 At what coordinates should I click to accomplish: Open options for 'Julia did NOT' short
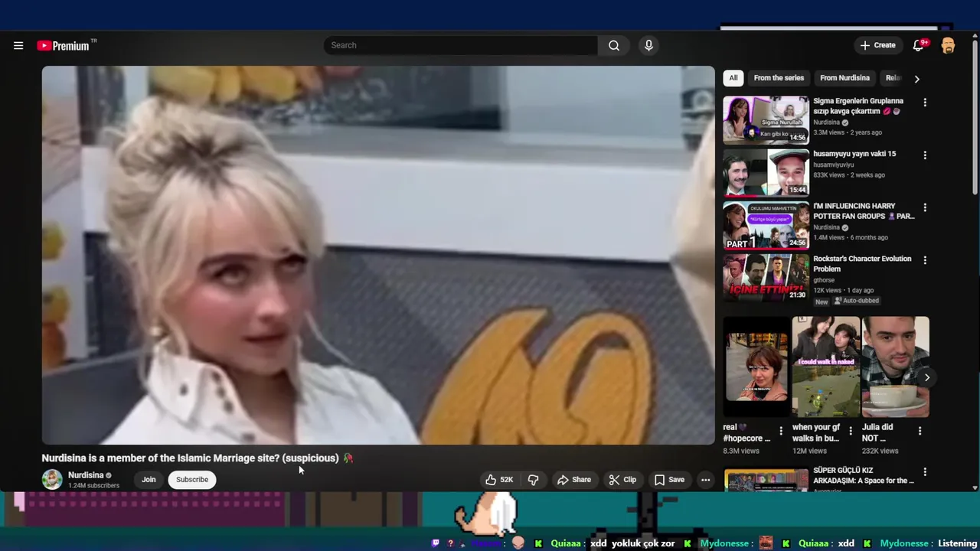[920, 431]
